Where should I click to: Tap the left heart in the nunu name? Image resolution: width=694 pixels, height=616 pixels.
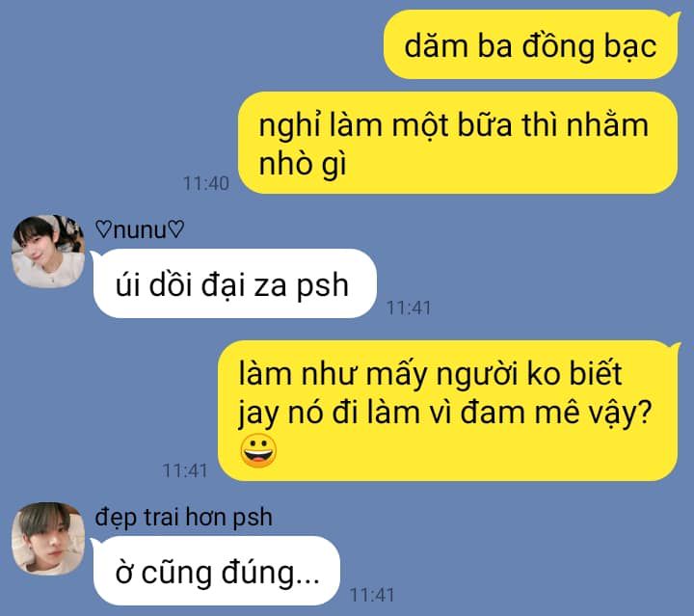pos(104,229)
